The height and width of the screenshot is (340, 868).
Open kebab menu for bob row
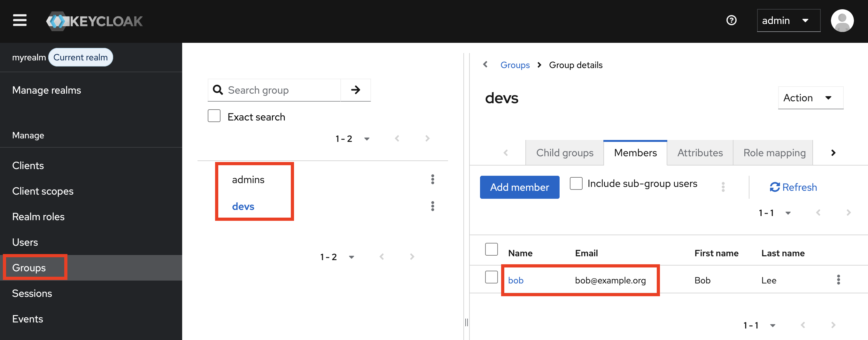(838, 279)
